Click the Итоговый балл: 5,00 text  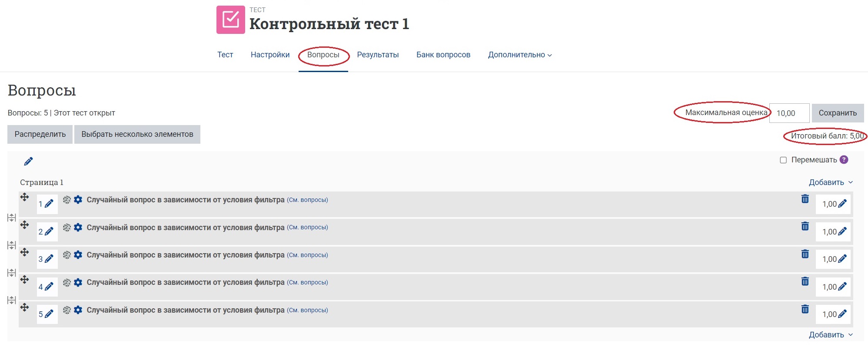pyautogui.click(x=828, y=136)
